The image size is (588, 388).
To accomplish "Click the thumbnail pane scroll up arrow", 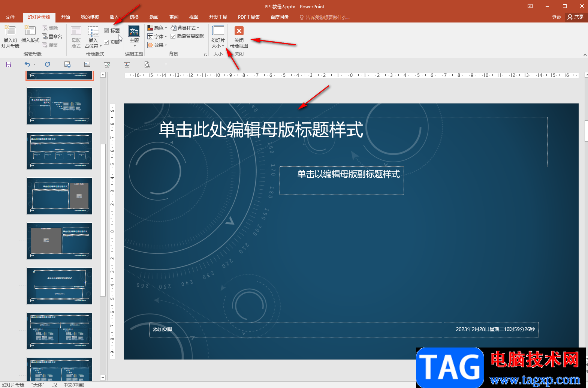I will click(103, 75).
